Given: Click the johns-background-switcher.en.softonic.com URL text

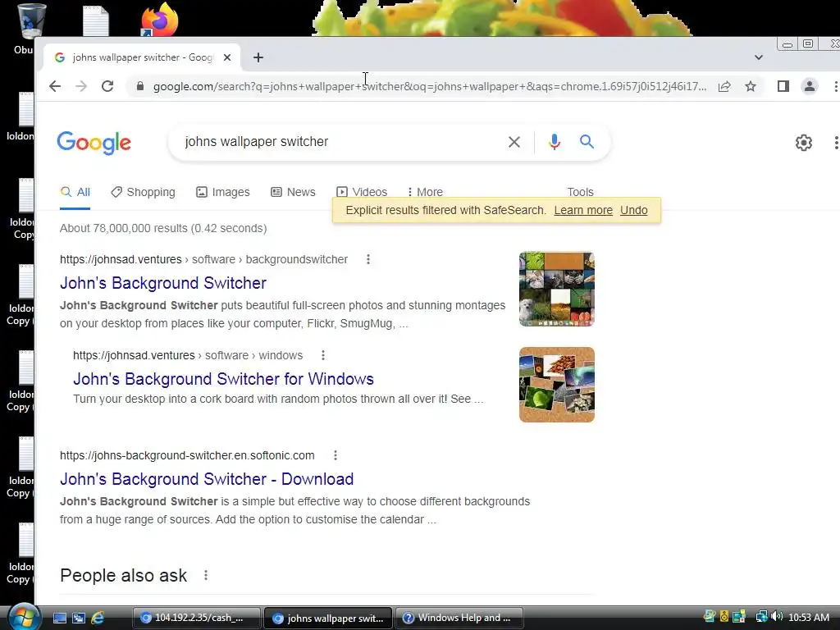Looking at the screenshot, I should tap(187, 455).
